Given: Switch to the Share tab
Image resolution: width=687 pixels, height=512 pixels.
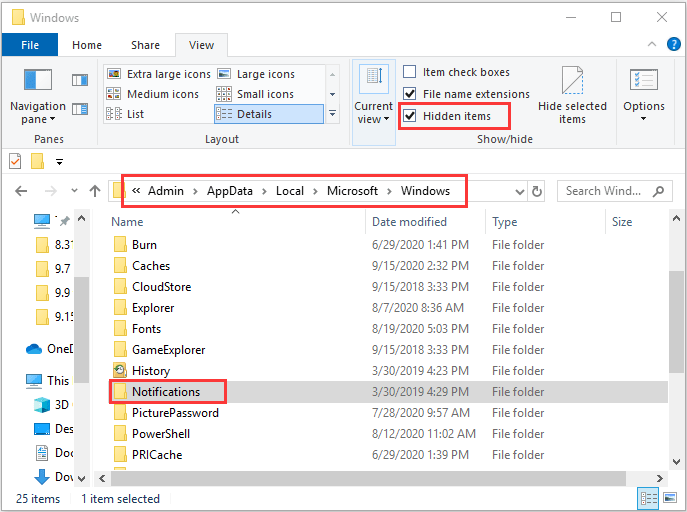Looking at the screenshot, I should (145, 45).
